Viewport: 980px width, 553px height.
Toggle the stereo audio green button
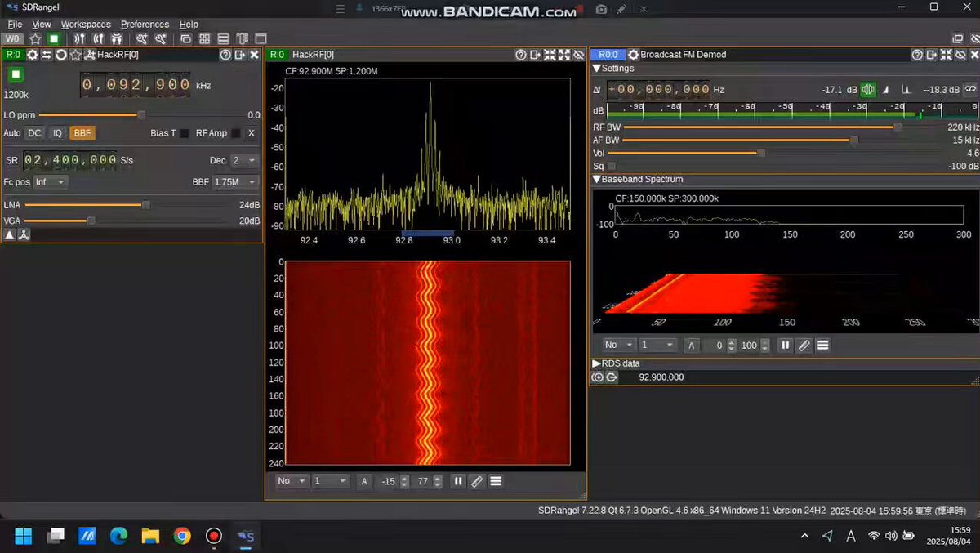click(x=868, y=89)
